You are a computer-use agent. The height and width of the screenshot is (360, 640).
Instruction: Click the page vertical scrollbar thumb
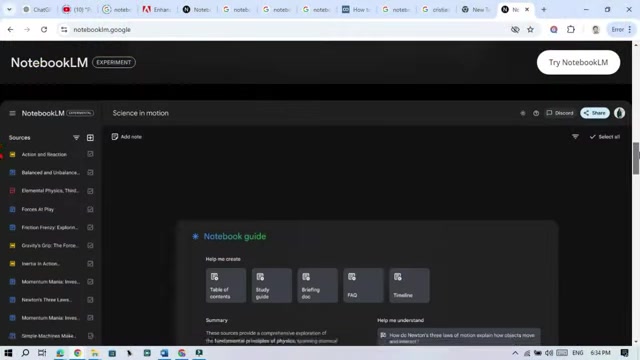tap(636, 158)
